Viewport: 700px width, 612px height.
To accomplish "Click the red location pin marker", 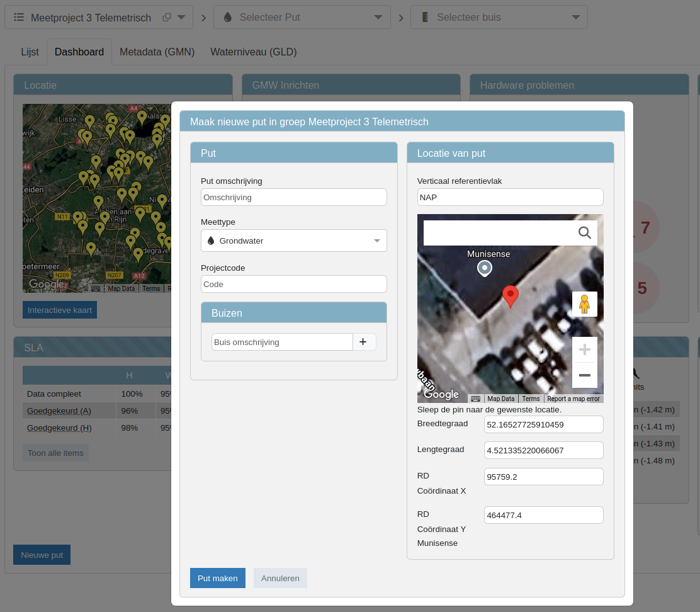I will click(x=510, y=295).
